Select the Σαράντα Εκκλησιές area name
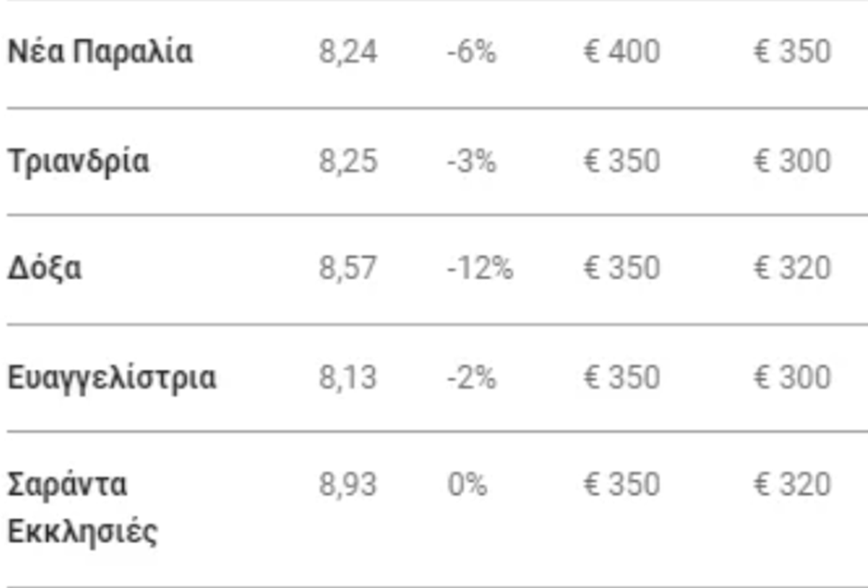 82,508
